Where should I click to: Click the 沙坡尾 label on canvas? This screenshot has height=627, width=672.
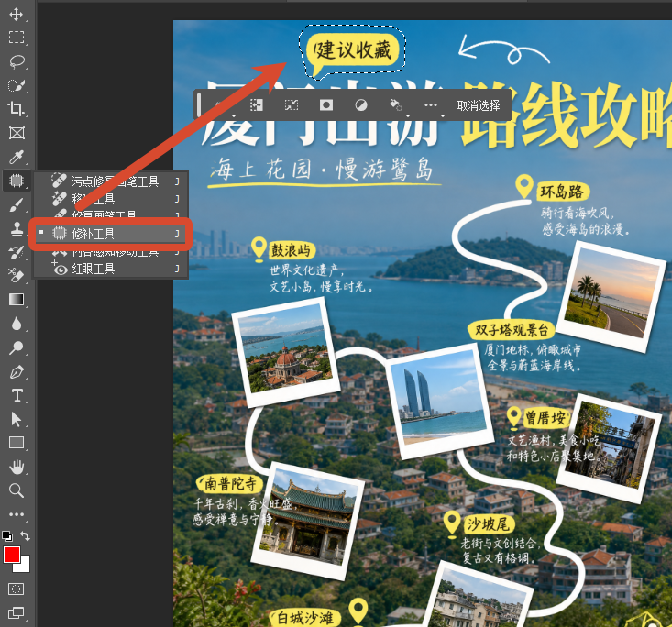(x=488, y=524)
